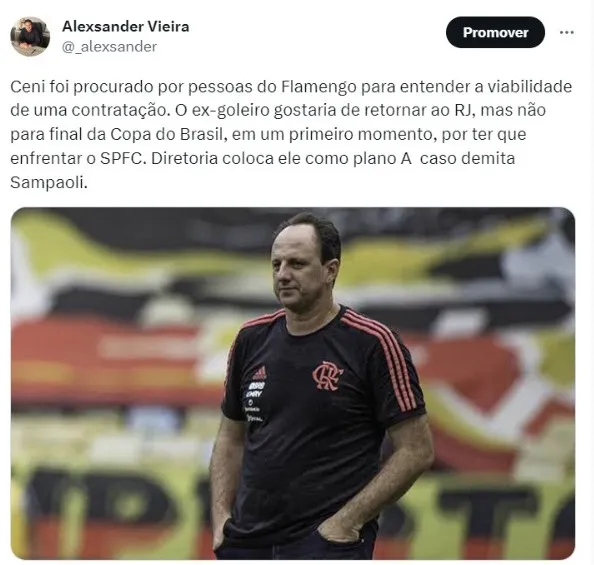Click the sponsor logos on the shirt chest
594x565 pixels.
coord(254,402)
